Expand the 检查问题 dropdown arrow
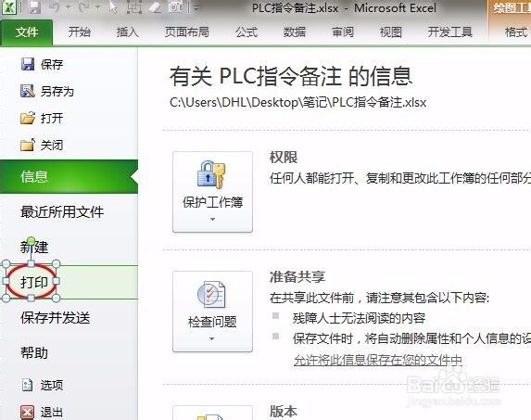Screen dimensions: 531x420 coord(212,339)
